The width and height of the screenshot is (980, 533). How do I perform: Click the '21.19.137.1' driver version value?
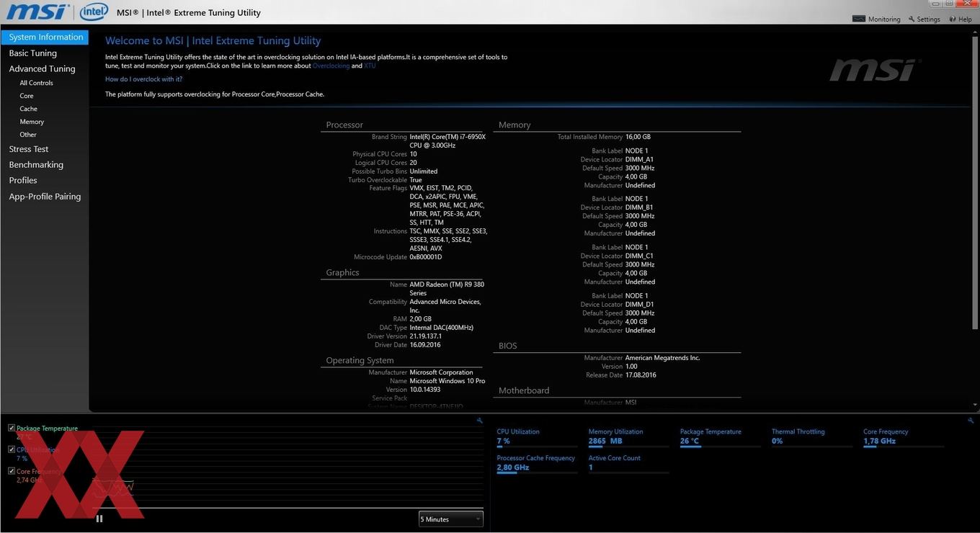pos(426,336)
